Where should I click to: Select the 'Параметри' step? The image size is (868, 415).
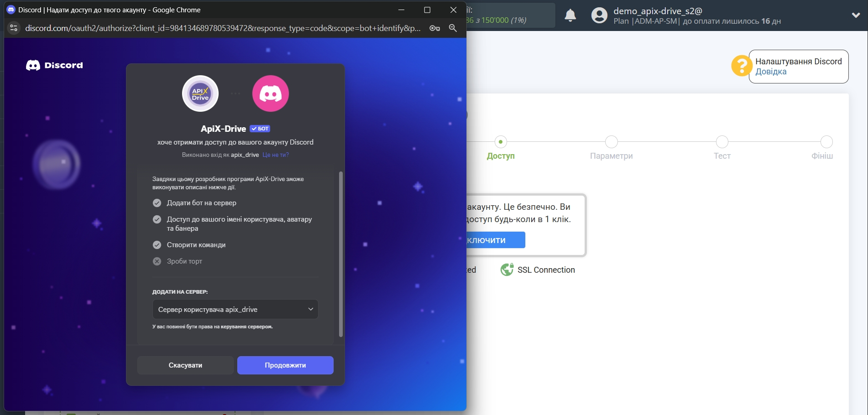pyautogui.click(x=611, y=148)
